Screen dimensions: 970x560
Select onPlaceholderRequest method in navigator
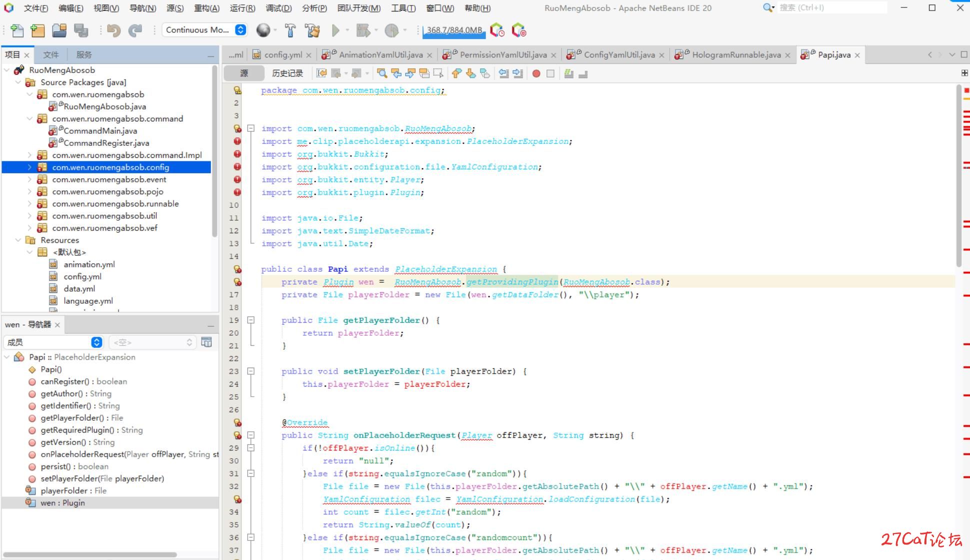pos(129,454)
